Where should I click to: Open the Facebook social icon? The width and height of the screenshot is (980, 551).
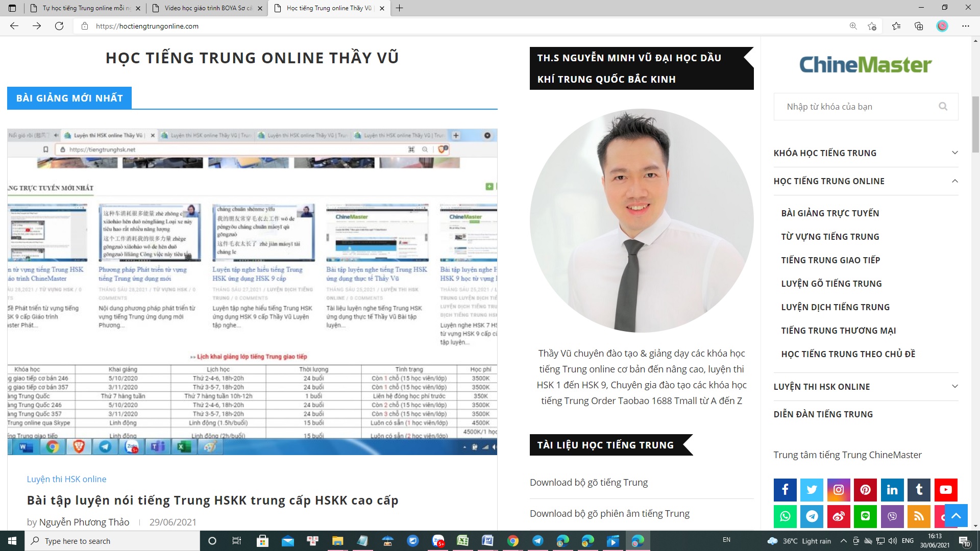[x=785, y=490]
